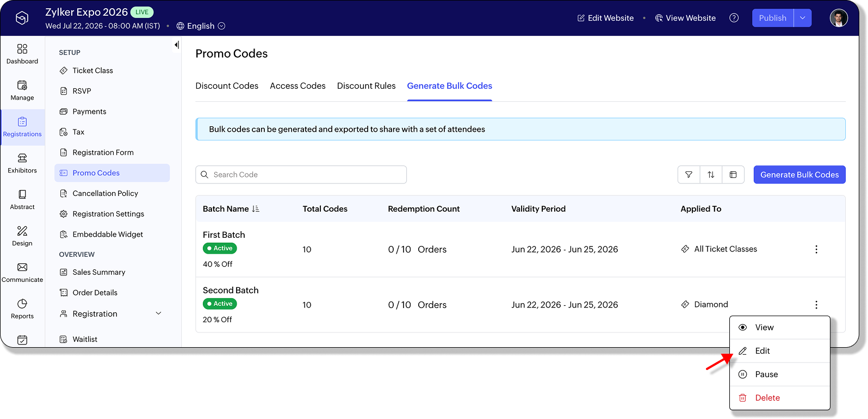Viewport: 868px width, 419px height.
Task: Click Applied To column header
Action: pyautogui.click(x=701, y=209)
